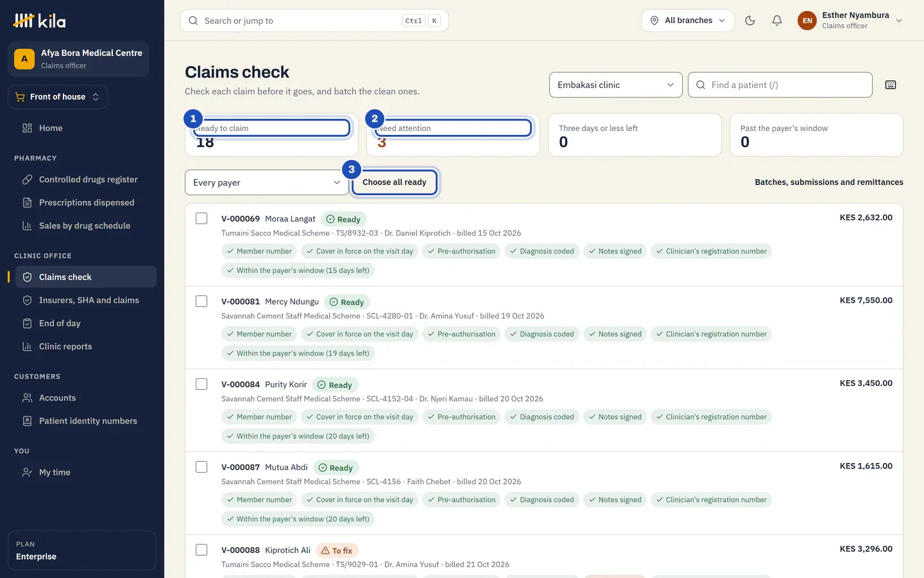The image size is (924, 578).
Task: Select the Ready to claim card
Action: [271, 135]
